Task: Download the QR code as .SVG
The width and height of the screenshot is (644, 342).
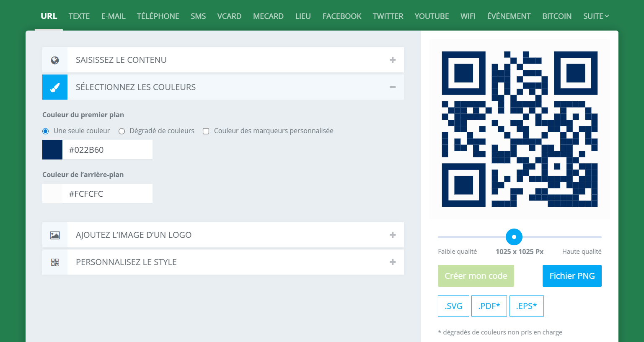Action: point(453,306)
